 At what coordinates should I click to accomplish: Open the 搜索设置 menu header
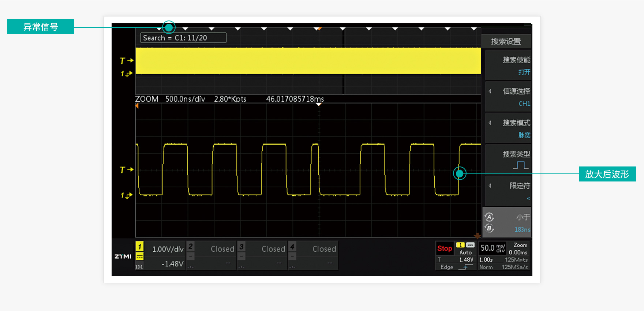tap(506, 41)
